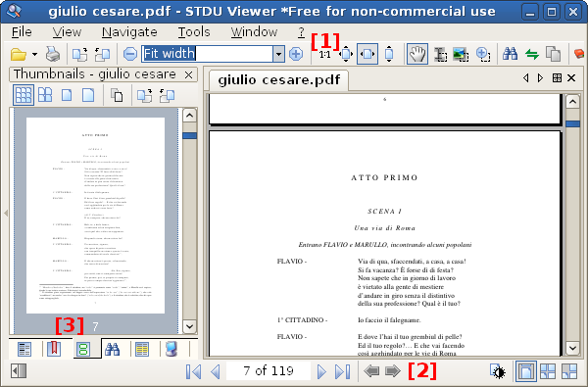Viewport: 588px width, 387px height.
Task: Go to previous document tab arrow
Action: (x=526, y=78)
